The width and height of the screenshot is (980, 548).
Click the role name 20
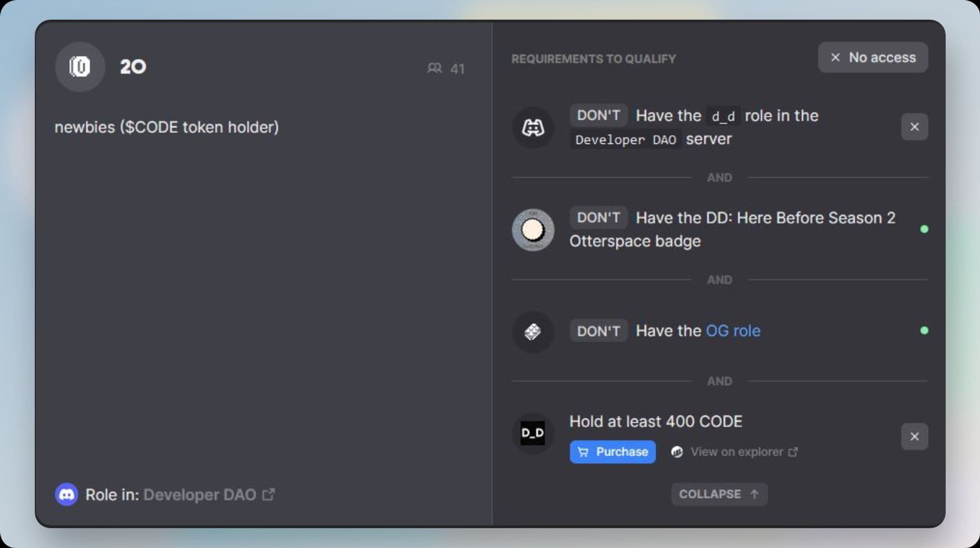pos(133,67)
